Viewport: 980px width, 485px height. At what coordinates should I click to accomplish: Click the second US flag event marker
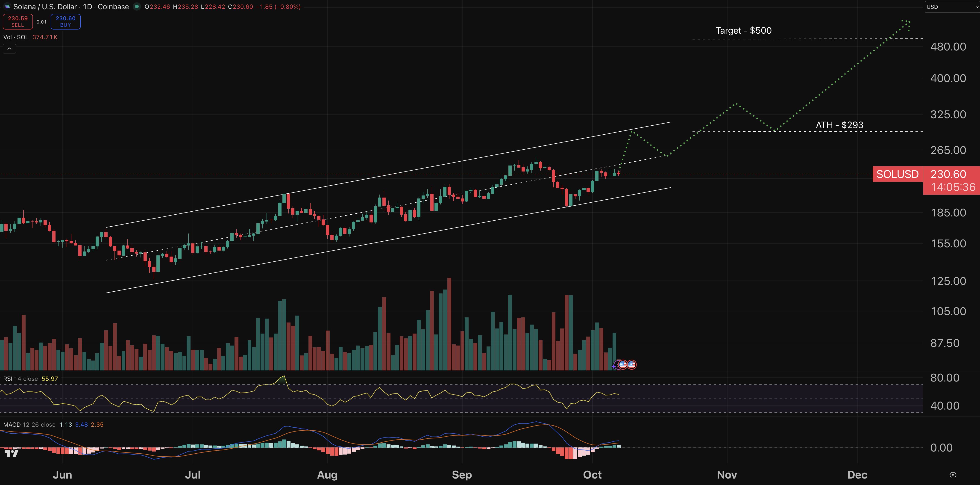click(632, 365)
